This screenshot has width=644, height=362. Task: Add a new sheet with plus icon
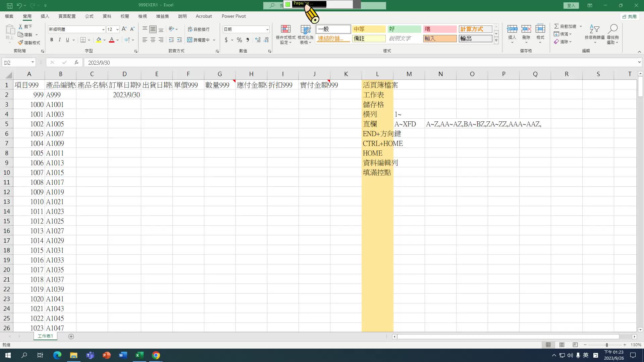click(x=71, y=337)
